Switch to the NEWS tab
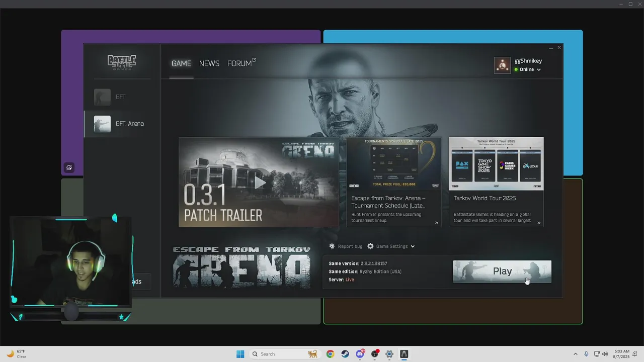 (209, 63)
